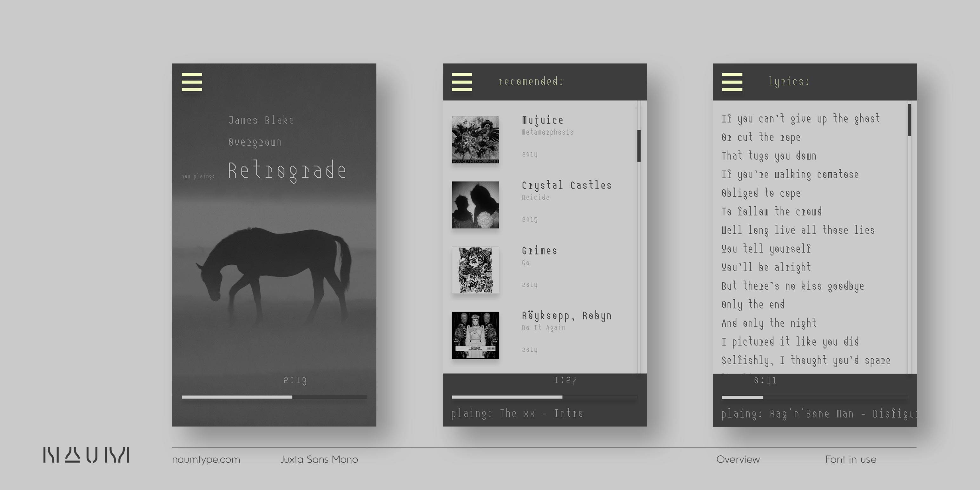Open hamburger menu beside recomended header
Image resolution: width=980 pixels, height=490 pixels.
[462, 82]
